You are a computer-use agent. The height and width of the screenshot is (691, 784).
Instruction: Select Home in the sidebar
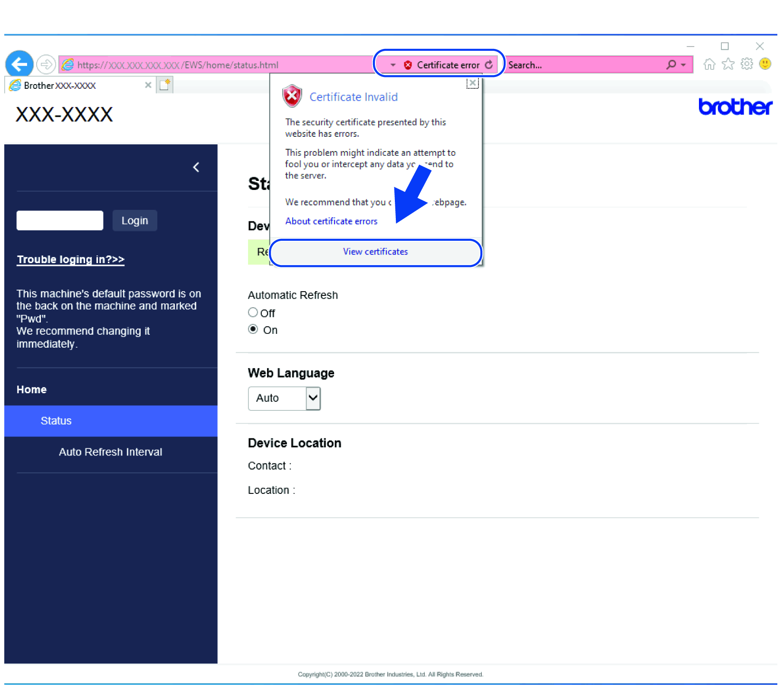(x=31, y=390)
